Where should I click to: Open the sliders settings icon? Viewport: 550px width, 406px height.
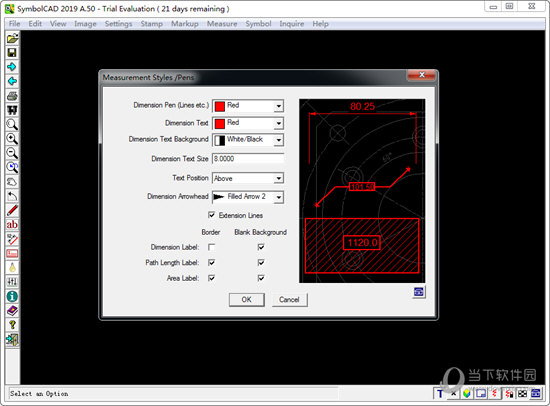(12, 282)
